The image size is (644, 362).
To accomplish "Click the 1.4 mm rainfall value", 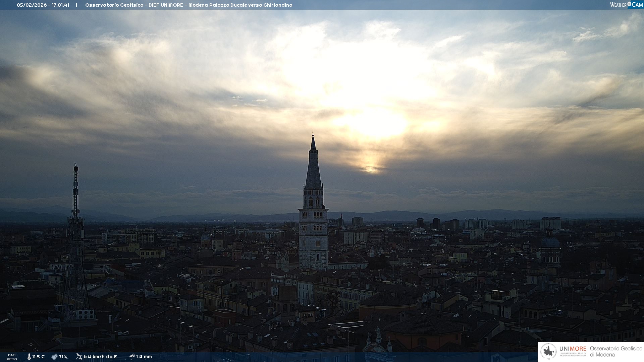I will [x=144, y=357].
